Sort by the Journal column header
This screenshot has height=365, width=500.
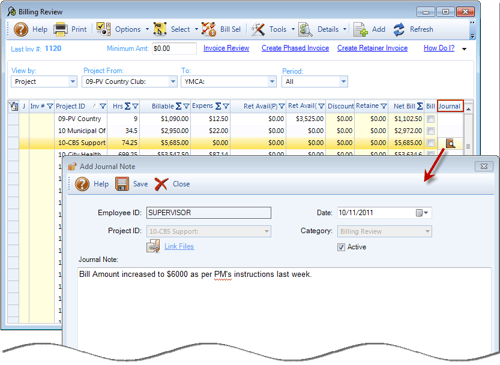[450, 106]
